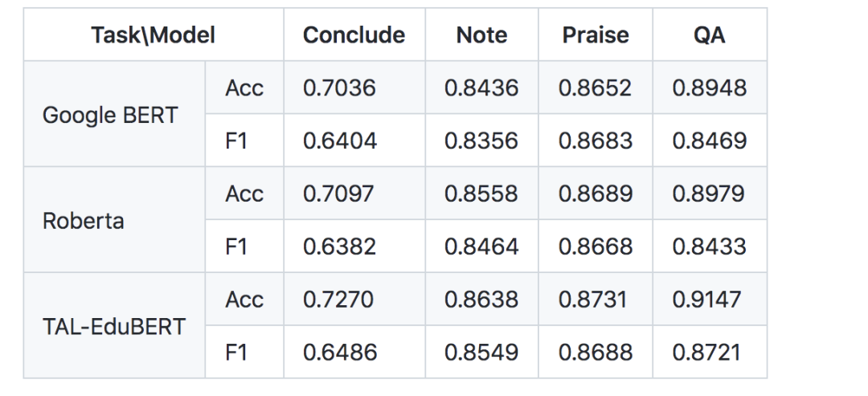Click the QA column header

coord(710,35)
